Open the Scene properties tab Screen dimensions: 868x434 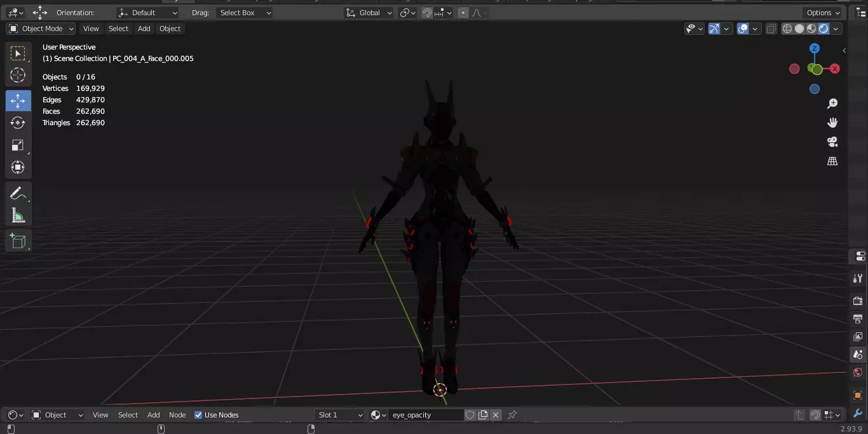(858, 355)
